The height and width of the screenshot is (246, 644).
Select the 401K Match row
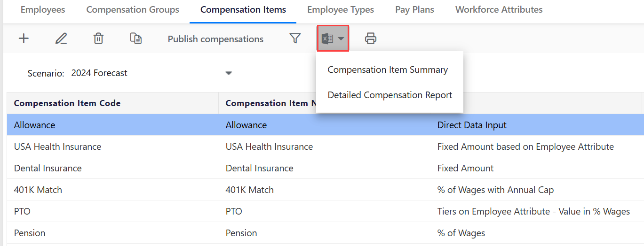[x=38, y=190]
